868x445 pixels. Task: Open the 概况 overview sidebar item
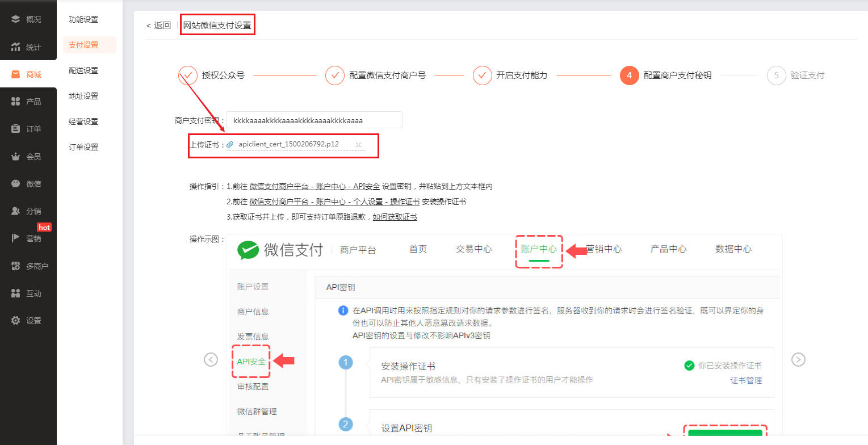(x=28, y=19)
